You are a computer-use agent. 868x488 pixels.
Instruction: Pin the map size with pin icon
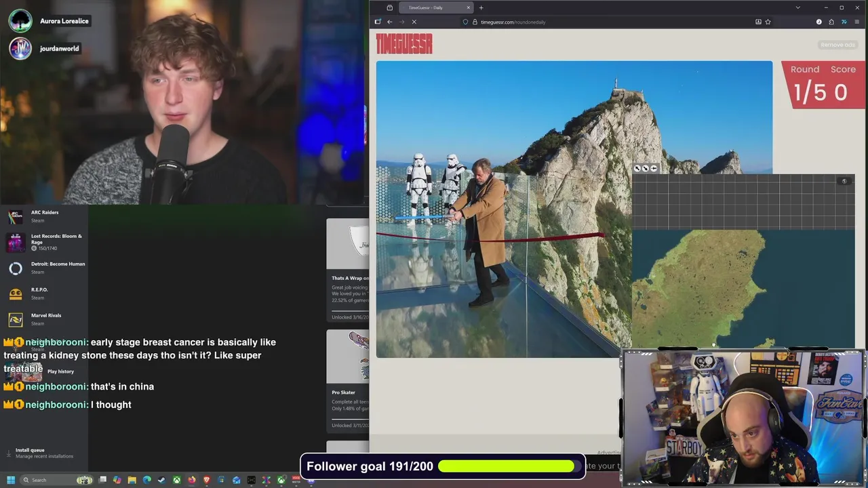click(654, 168)
